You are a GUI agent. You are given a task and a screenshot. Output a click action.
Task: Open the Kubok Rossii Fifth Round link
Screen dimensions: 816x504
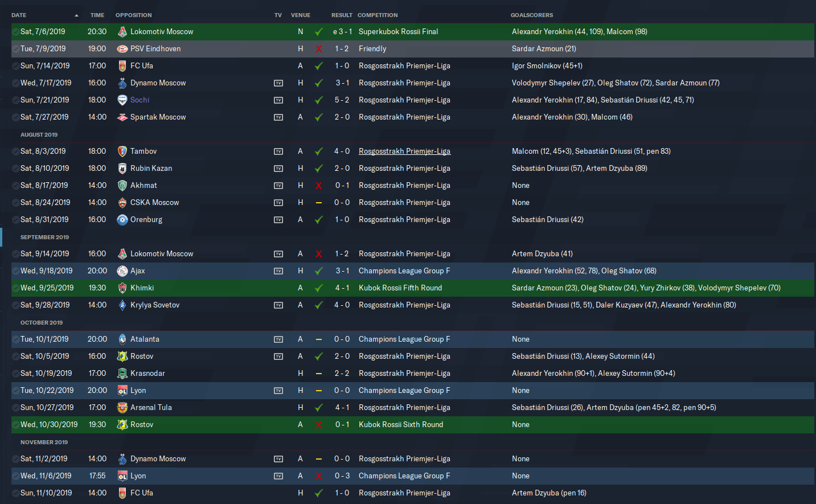[400, 288]
